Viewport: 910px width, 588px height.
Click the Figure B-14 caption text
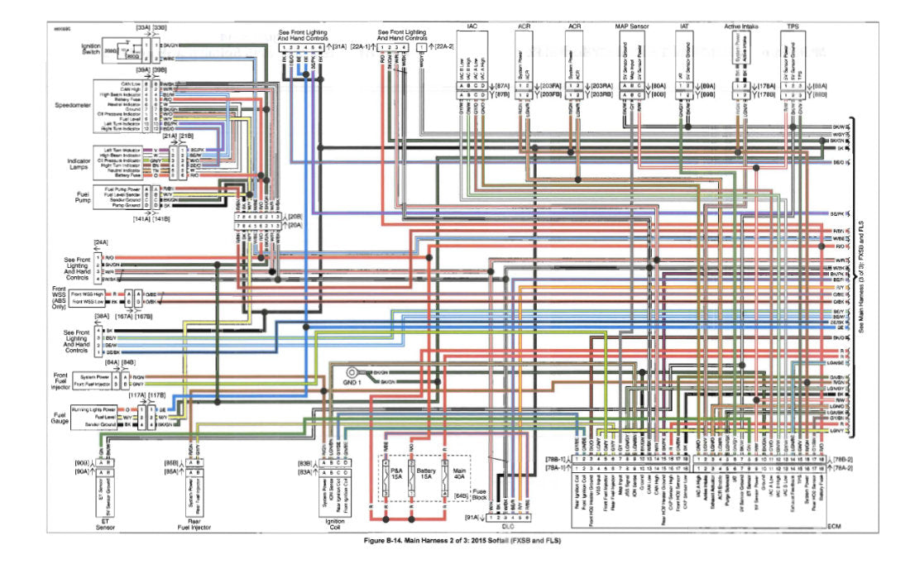coord(462,540)
